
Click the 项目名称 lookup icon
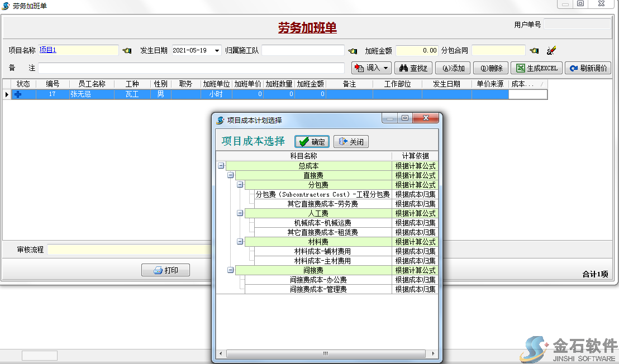[x=126, y=50]
